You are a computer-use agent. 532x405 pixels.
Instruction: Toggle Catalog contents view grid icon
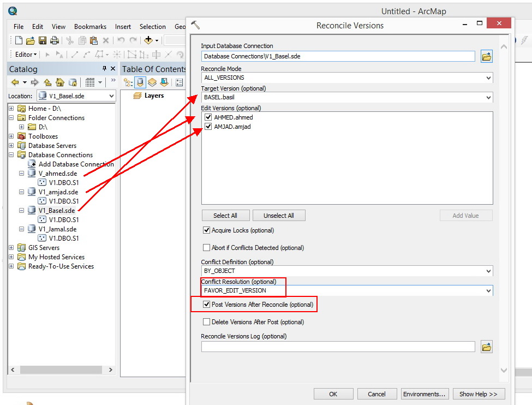point(90,82)
